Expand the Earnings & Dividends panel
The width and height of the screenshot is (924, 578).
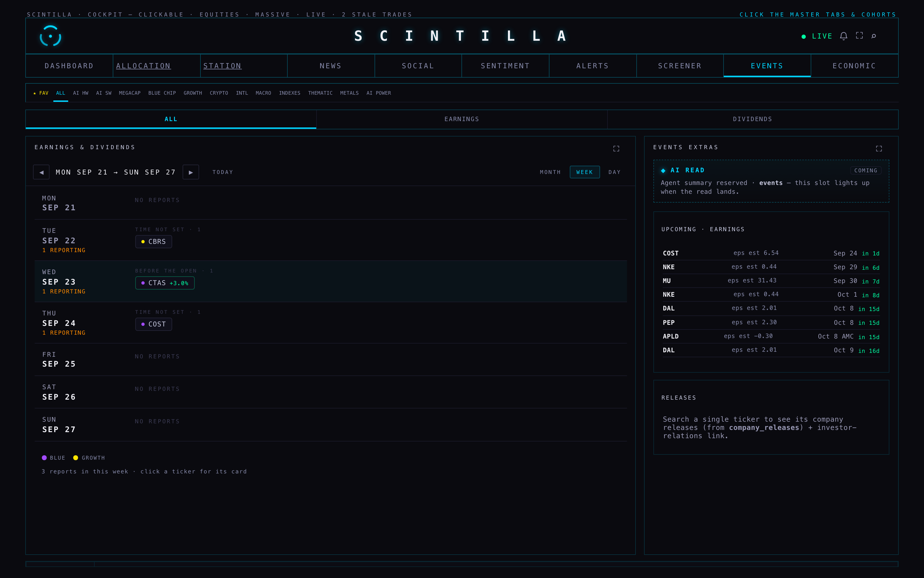pyautogui.click(x=616, y=148)
